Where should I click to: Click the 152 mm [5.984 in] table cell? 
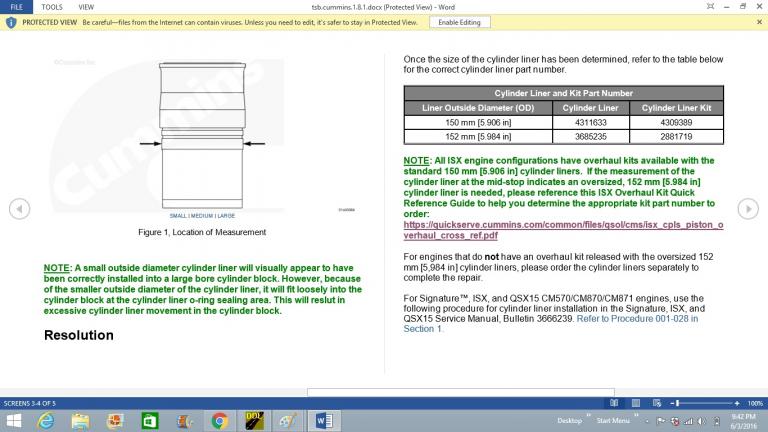click(478, 137)
